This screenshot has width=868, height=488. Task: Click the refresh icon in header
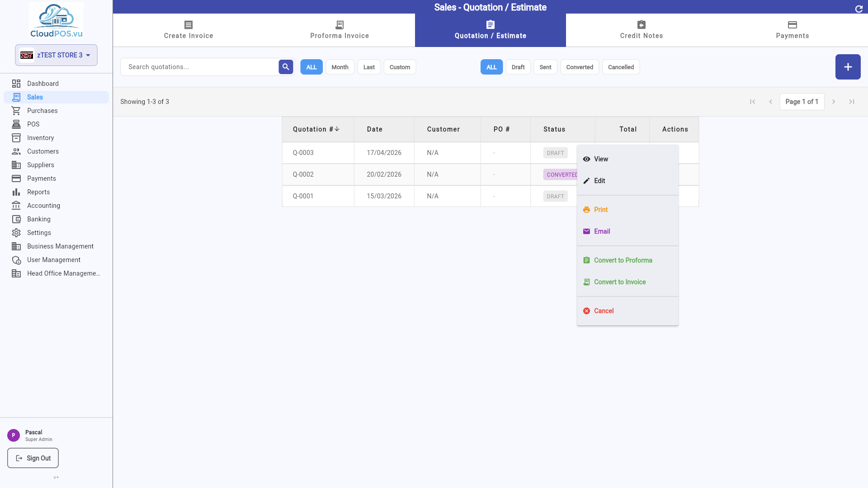point(859,9)
